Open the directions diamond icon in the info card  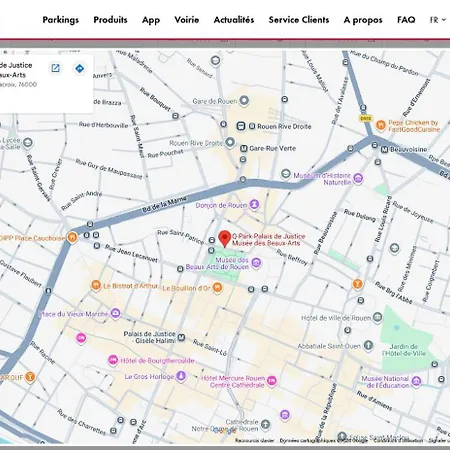(80, 69)
